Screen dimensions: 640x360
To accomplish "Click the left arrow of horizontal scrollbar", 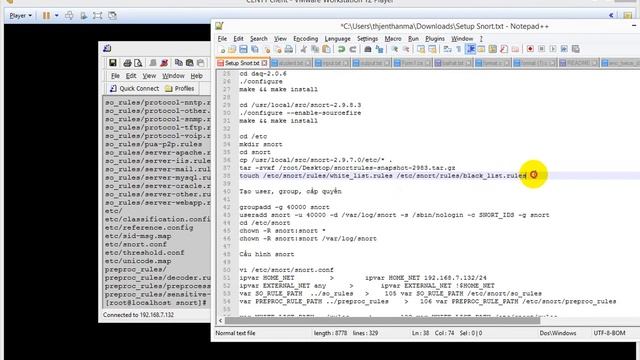I will coord(220,320).
